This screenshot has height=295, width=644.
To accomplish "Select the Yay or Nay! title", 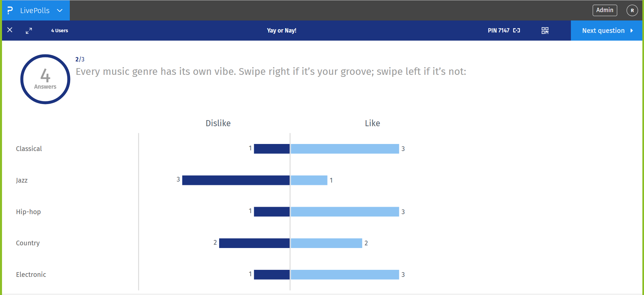I will click(x=282, y=30).
